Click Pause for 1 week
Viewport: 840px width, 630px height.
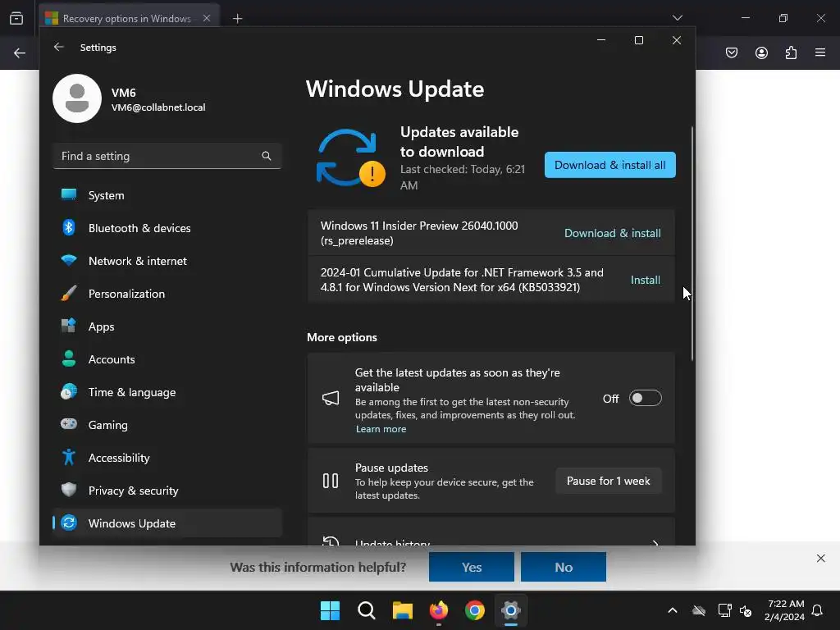pyautogui.click(x=609, y=481)
